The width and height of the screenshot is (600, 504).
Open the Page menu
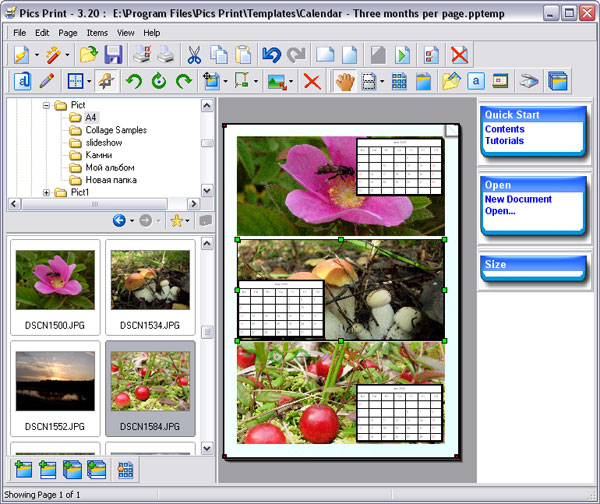pyautogui.click(x=68, y=33)
